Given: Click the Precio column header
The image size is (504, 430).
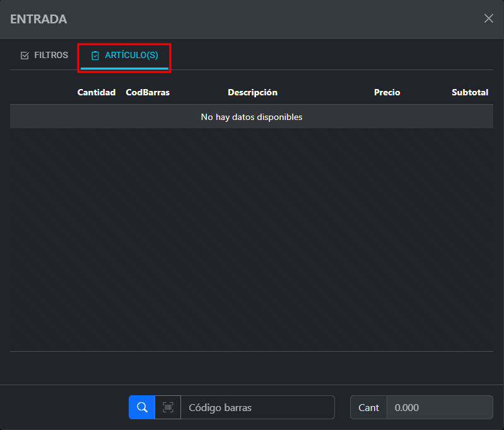Looking at the screenshot, I should click(387, 92).
